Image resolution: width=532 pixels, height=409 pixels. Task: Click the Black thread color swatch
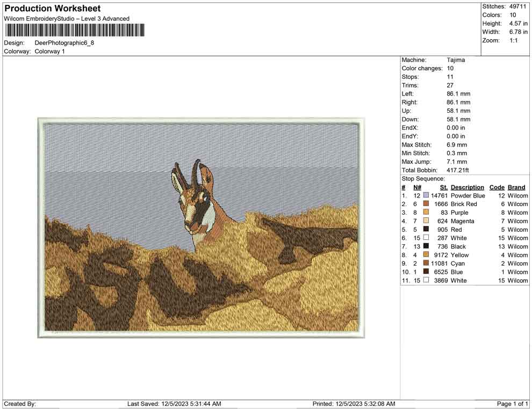pyautogui.click(x=426, y=246)
